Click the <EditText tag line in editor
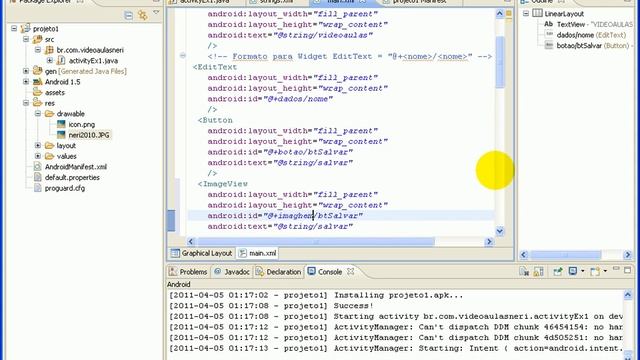Screen dimensions: 640x360 tap(215, 67)
